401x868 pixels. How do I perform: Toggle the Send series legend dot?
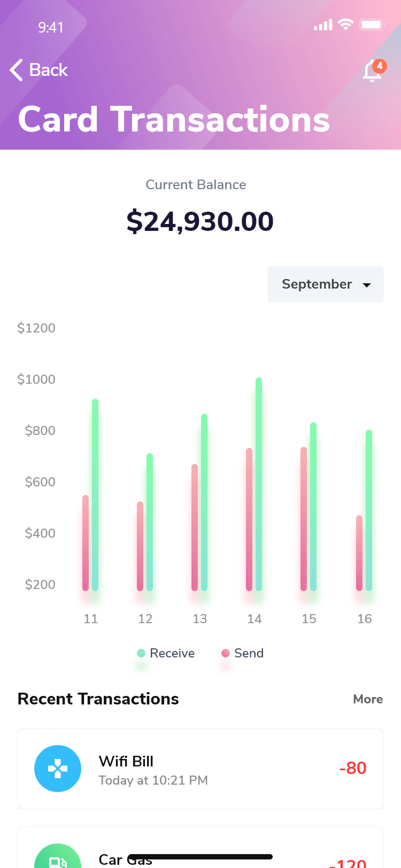point(226,653)
